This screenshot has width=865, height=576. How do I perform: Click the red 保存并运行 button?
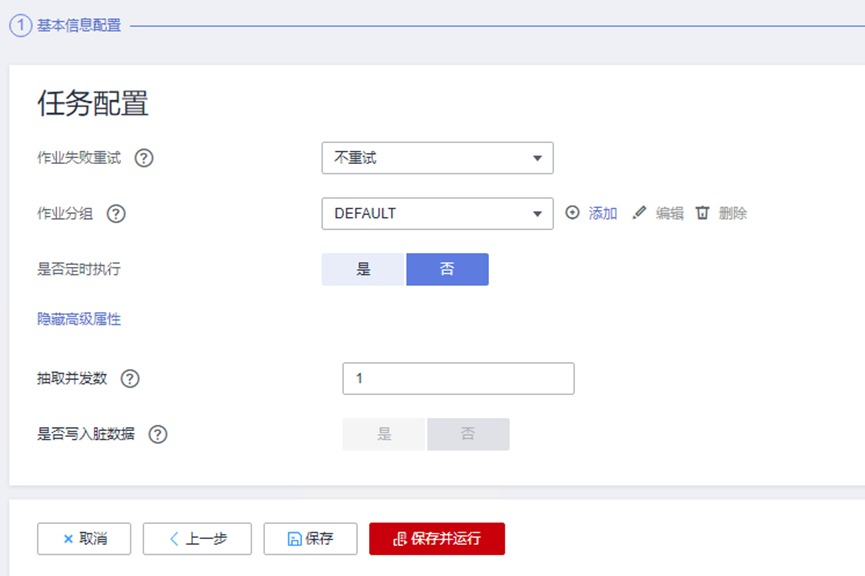tap(437, 538)
